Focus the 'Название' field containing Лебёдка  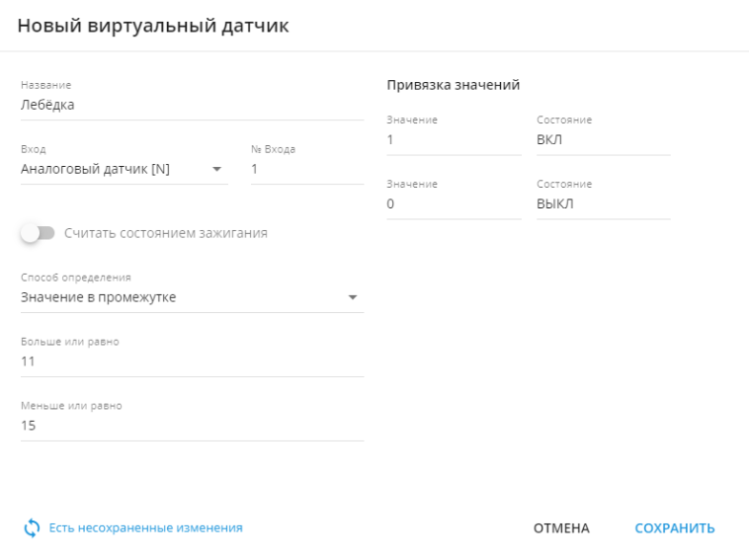pos(191,105)
